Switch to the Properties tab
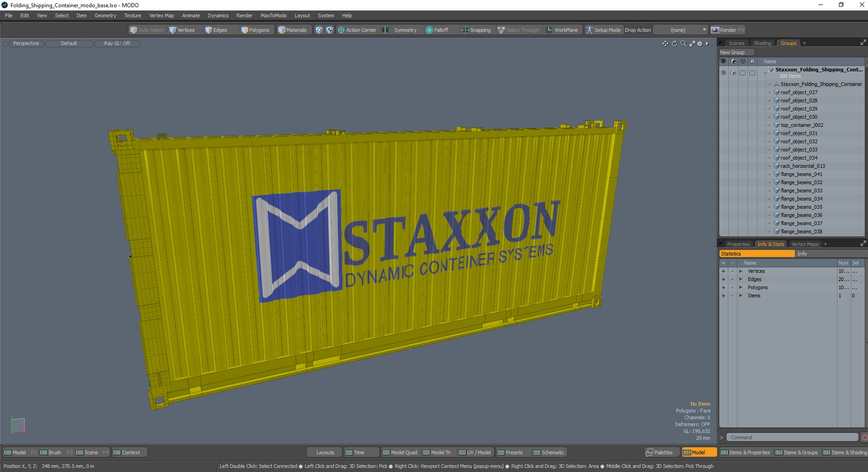 pyautogui.click(x=738, y=244)
